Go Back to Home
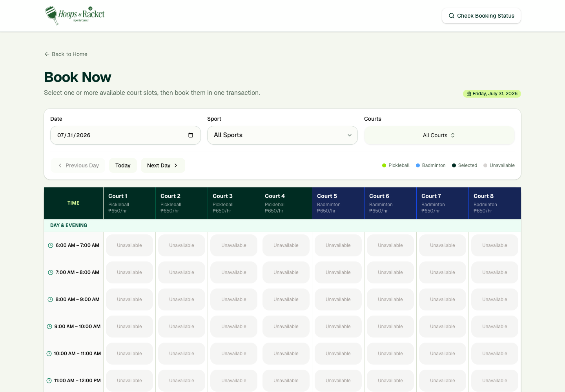The height and width of the screenshot is (392, 565). tap(66, 54)
